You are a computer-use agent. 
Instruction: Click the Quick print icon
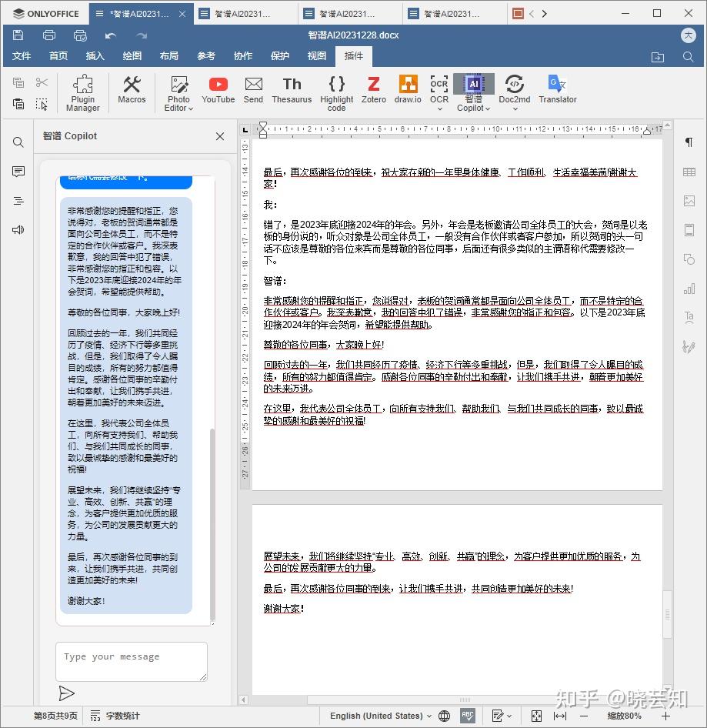pos(80,35)
